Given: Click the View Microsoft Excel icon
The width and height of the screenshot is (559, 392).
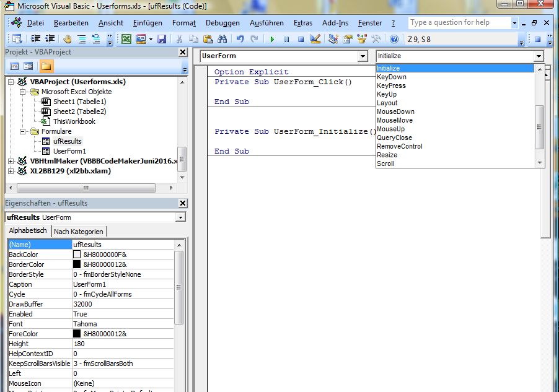Looking at the screenshot, I should point(126,39).
